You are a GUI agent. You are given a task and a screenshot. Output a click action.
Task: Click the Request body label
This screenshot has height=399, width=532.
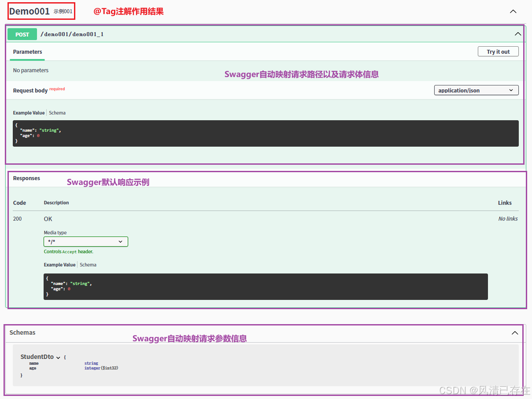pyautogui.click(x=30, y=91)
